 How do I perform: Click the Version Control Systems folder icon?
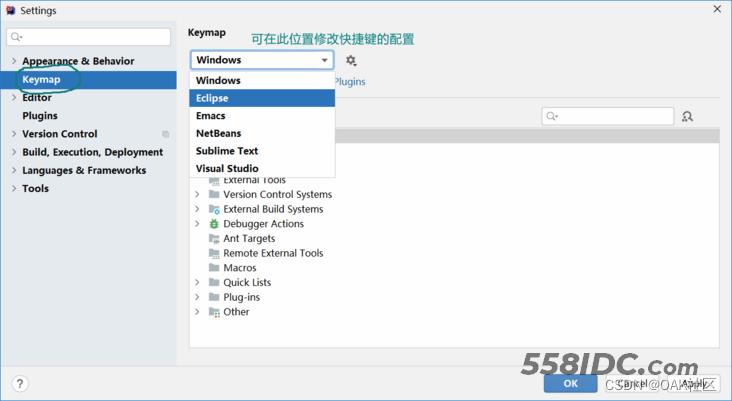coord(214,194)
